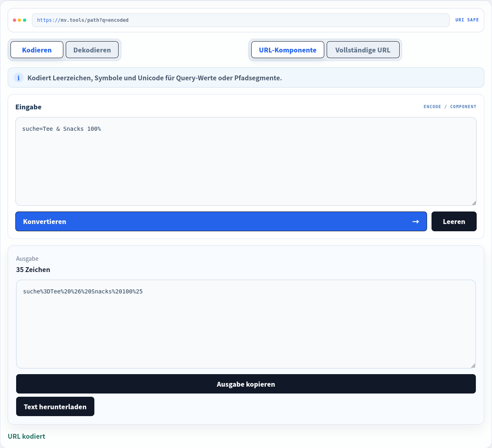Click the "Eingabe" heading
This screenshot has width=492, height=448.
coord(28,107)
